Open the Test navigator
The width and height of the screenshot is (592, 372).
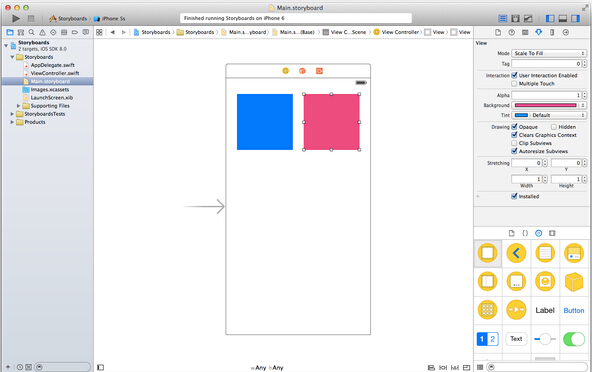(53, 32)
